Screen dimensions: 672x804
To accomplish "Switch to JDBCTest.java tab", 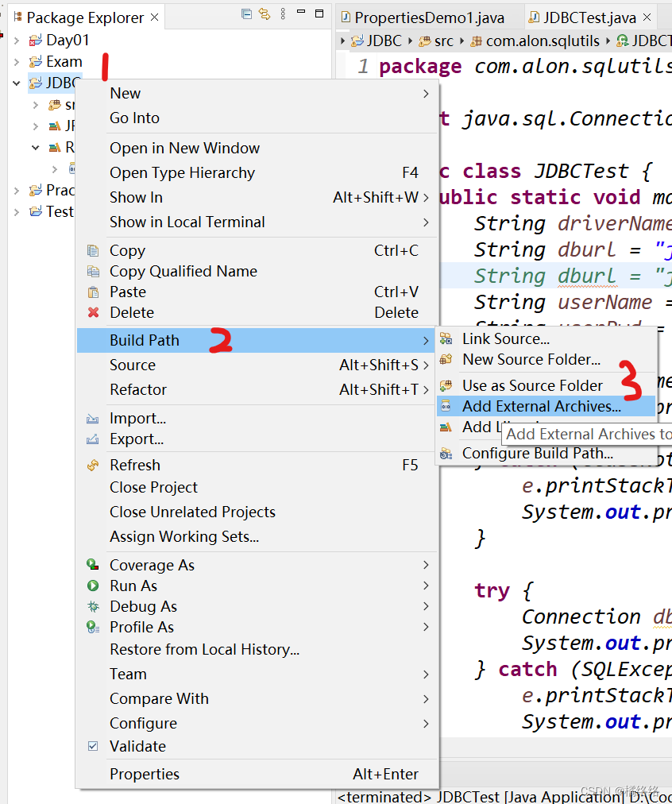I will (589, 18).
